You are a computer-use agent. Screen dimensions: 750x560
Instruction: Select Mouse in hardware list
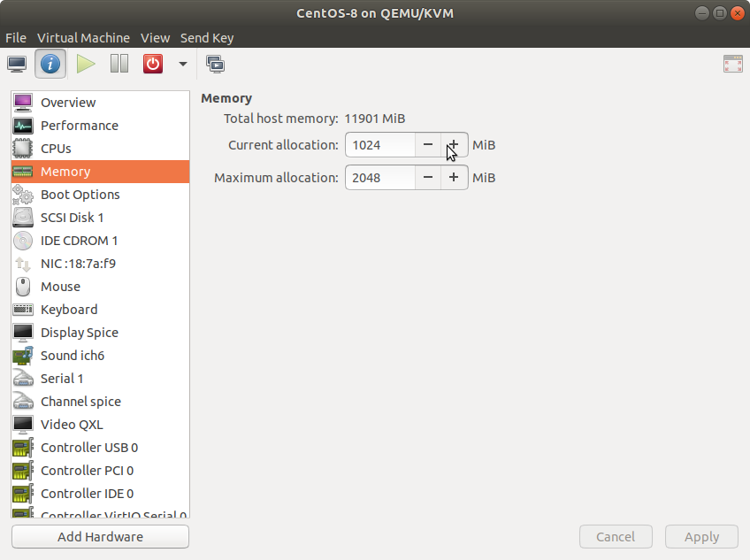pos(101,287)
